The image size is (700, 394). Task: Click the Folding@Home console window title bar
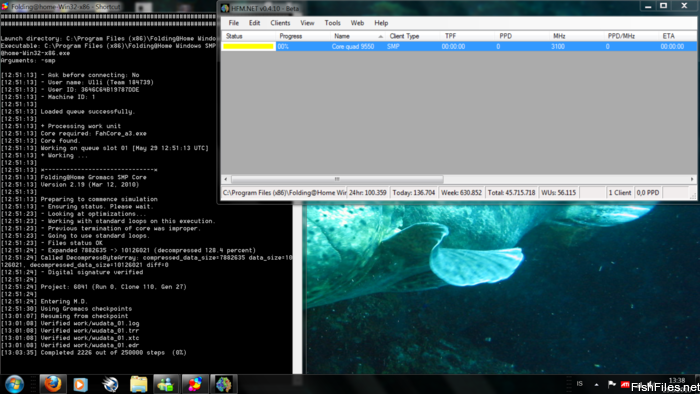(x=109, y=6)
